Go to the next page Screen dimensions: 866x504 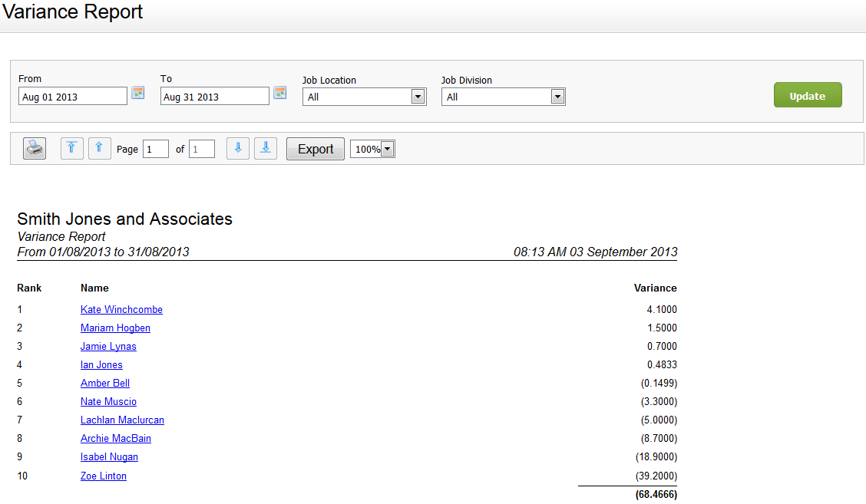tap(238, 148)
